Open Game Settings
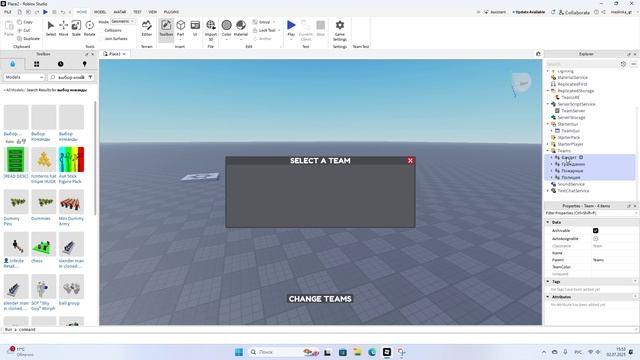 340,30
